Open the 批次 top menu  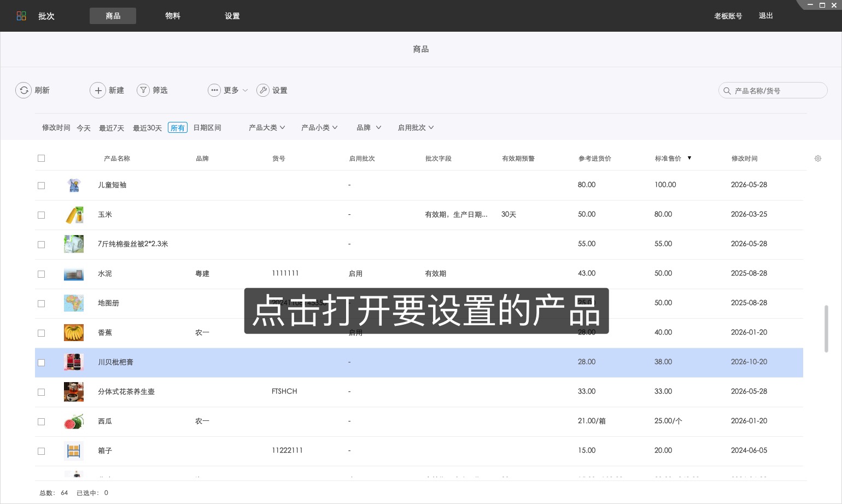[46, 16]
